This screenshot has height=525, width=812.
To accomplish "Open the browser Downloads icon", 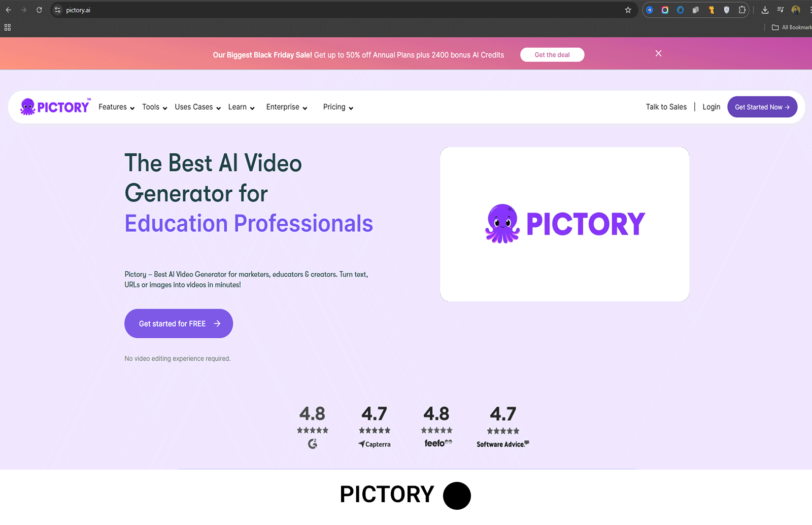I will pyautogui.click(x=765, y=10).
